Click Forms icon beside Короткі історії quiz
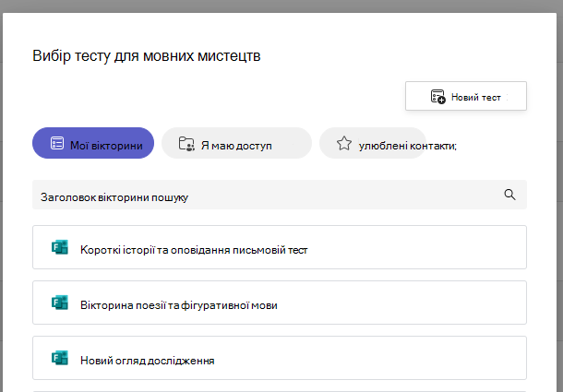This screenshot has width=563, height=392. (x=60, y=247)
